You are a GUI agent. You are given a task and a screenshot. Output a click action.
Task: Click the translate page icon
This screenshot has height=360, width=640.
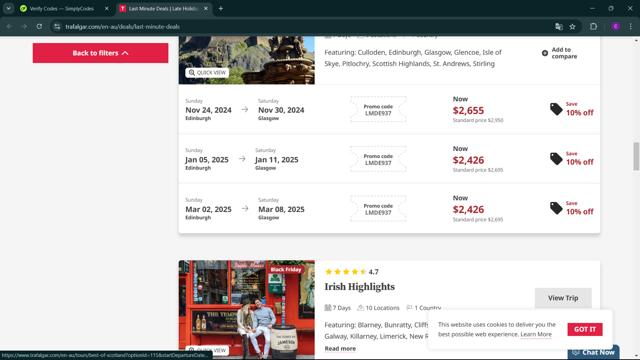(x=559, y=27)
